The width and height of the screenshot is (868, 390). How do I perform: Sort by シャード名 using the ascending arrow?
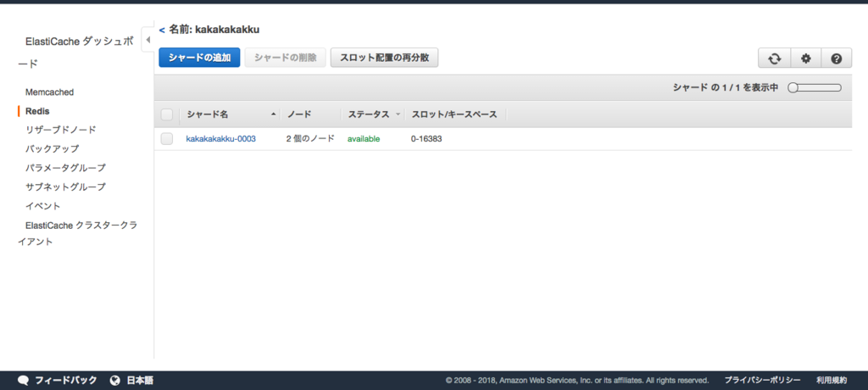[x=273, y=114]
